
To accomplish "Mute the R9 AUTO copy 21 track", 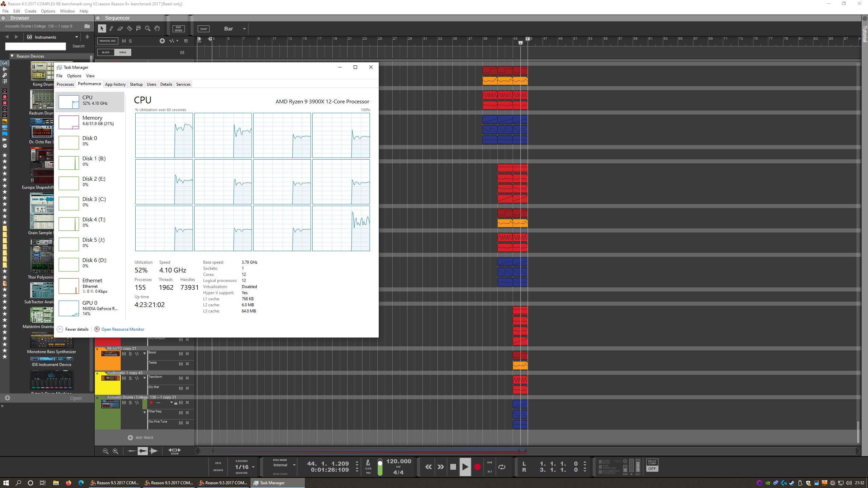I will point(124,354).
